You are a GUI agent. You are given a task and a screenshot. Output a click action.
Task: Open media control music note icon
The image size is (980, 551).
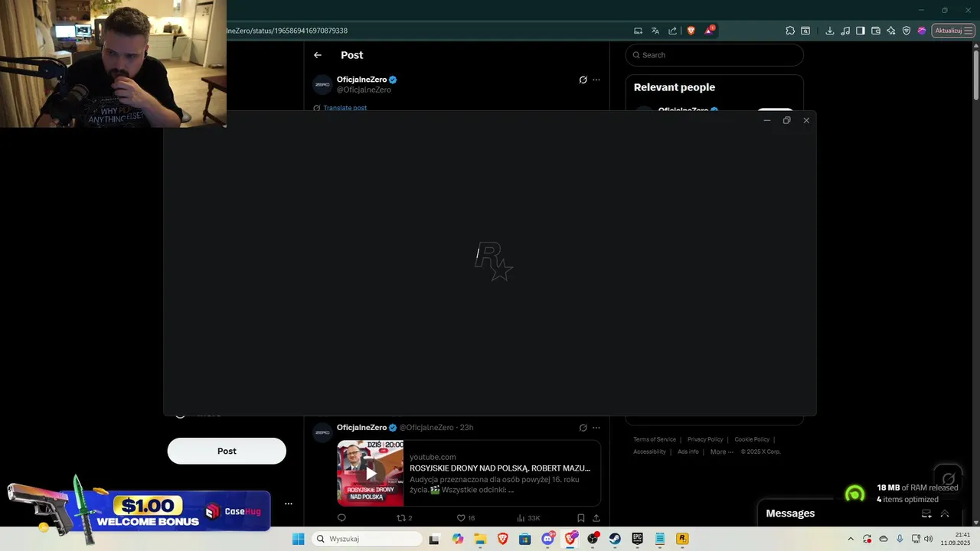point(845,31)
